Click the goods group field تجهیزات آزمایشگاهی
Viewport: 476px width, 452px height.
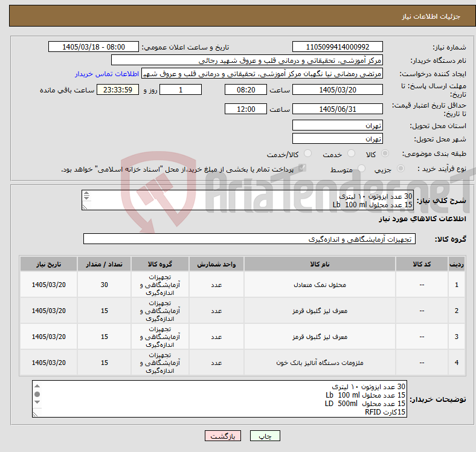[x=249, y=239]
